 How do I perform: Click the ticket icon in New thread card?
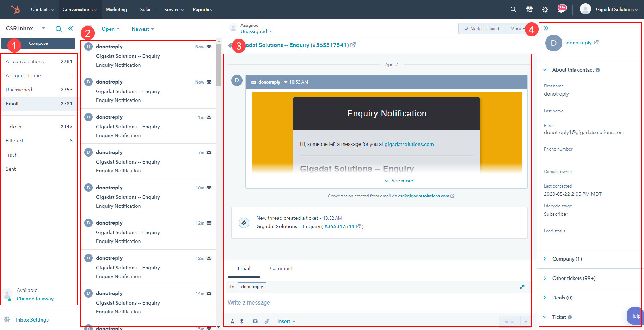pyautogui.click(x=244, y=223)
